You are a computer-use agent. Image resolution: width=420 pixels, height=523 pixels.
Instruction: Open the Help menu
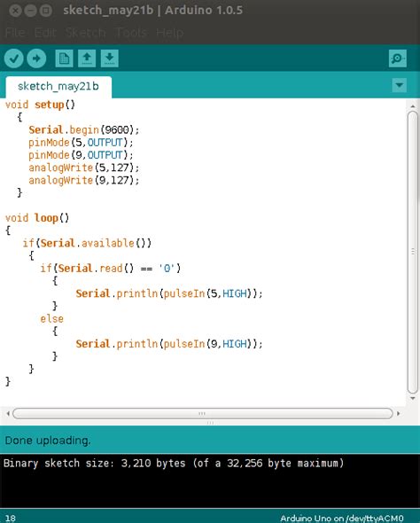[169, 33]
